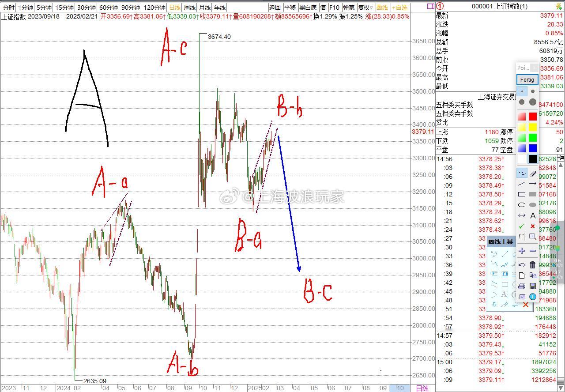Viewport: 565px width, 392px height.
Task: Click the 平移 pan button
Action: (x=290, y=8)
